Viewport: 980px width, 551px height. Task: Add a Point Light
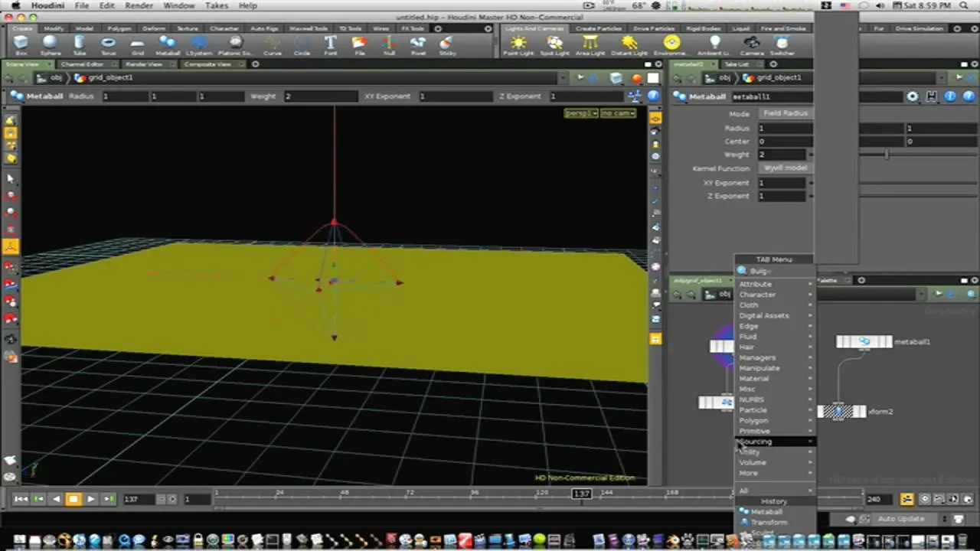coord(518,45)
